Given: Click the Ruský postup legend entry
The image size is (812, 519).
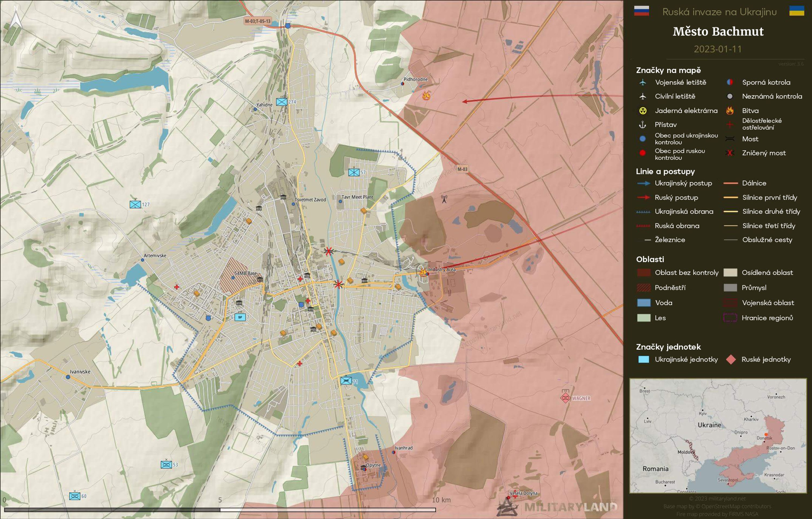Looking at the screenshot, I should tap(667, 198).
